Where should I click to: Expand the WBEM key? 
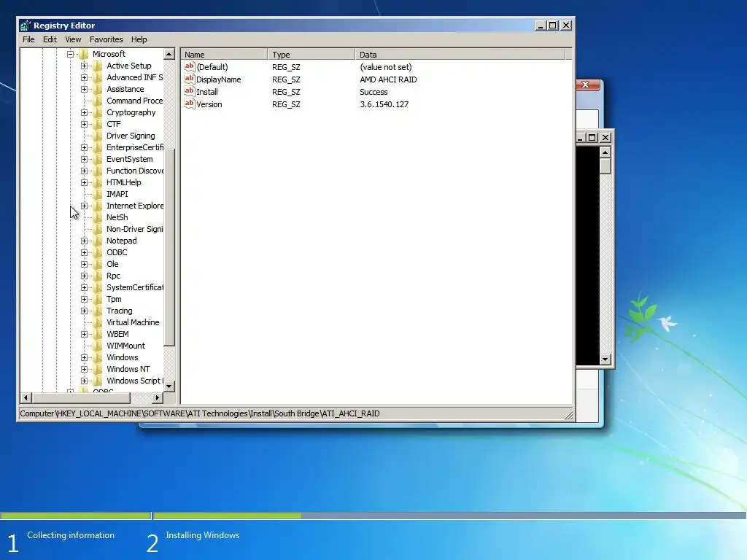85,334
